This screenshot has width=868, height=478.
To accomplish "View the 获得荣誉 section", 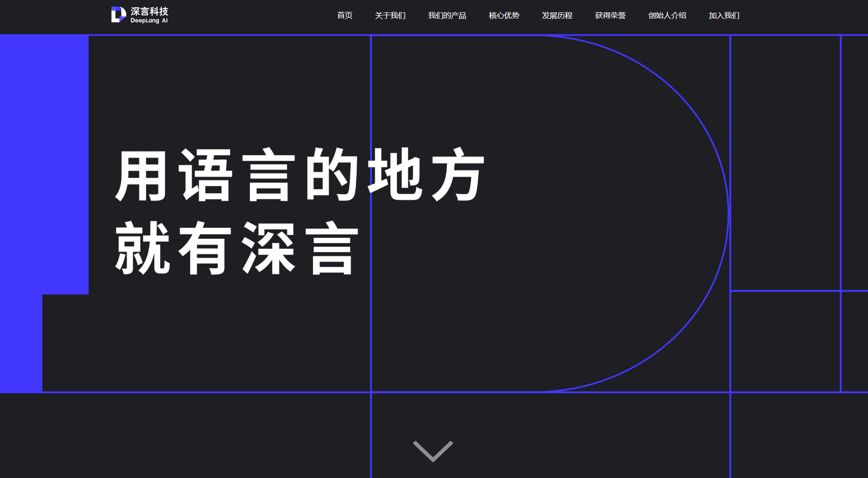I will [610, 15].
